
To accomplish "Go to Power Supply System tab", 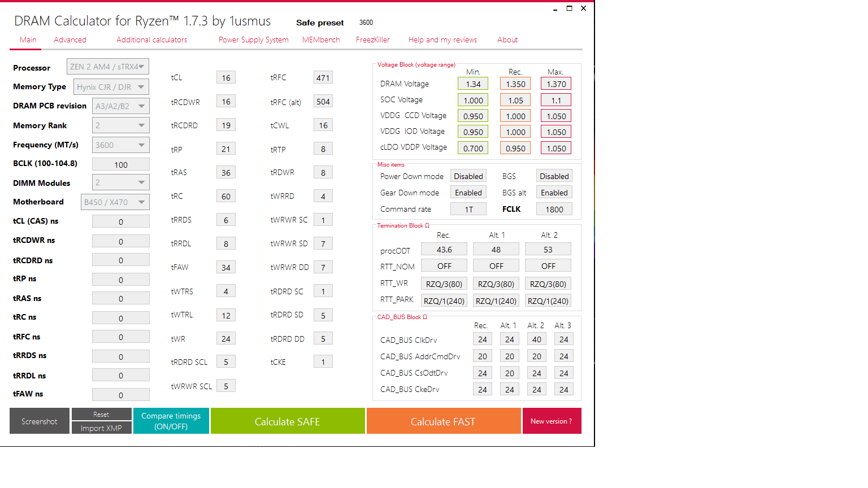I will (253, 40).
